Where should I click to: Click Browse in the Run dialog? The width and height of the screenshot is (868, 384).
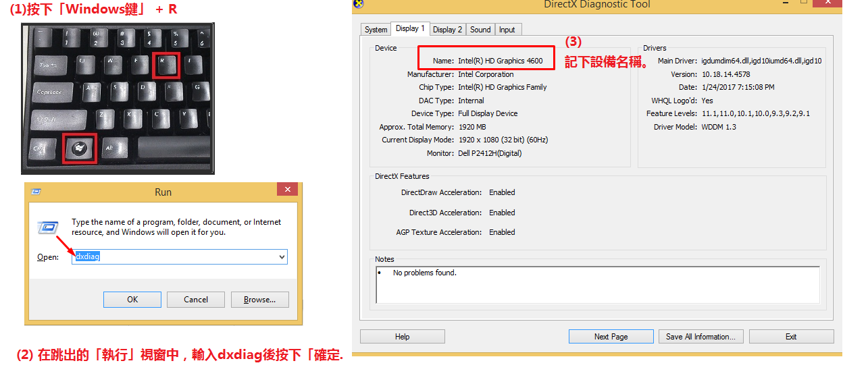coord(260,300)
